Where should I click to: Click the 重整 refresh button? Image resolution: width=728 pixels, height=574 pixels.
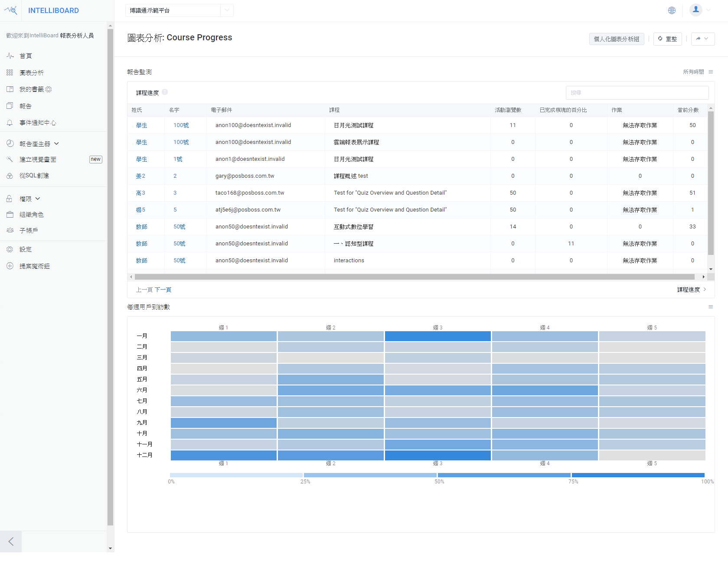point(667,39)
